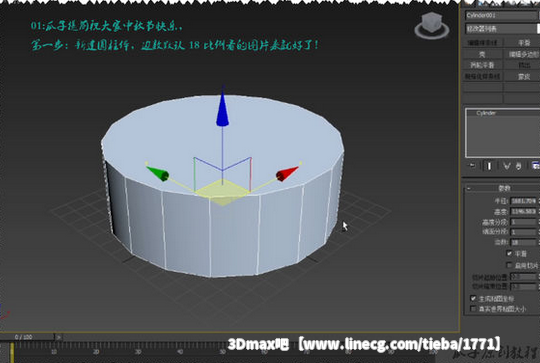540x363 pixels.
Task: Click the 0 / 100 time slider
Action: (x=27, y=337)
